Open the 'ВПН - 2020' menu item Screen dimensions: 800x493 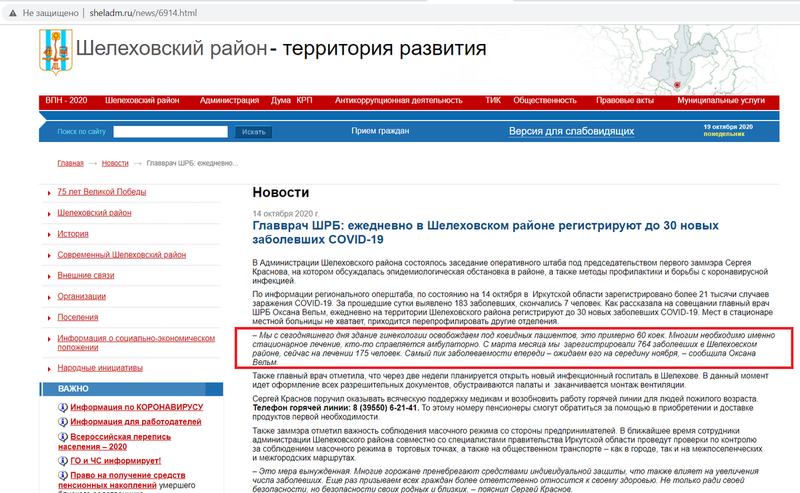[x=66, y=101]
